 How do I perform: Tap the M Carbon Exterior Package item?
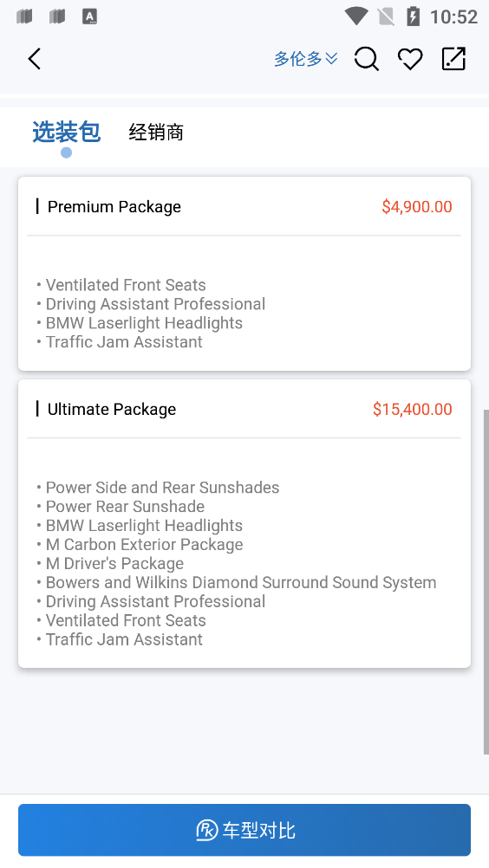coord(144,545)
